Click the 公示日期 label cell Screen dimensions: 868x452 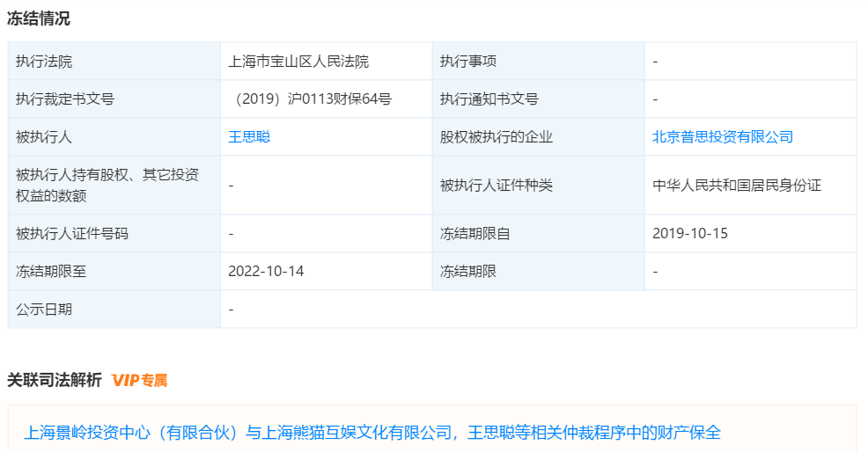pos(44,310)
